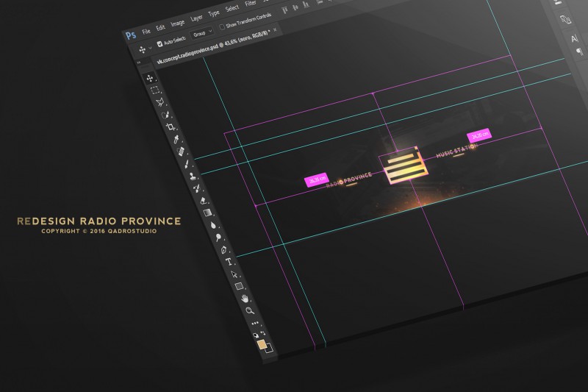Select the Quick Selection tool
The width and height of the screenshot is (588, 392).
[165, 115]
